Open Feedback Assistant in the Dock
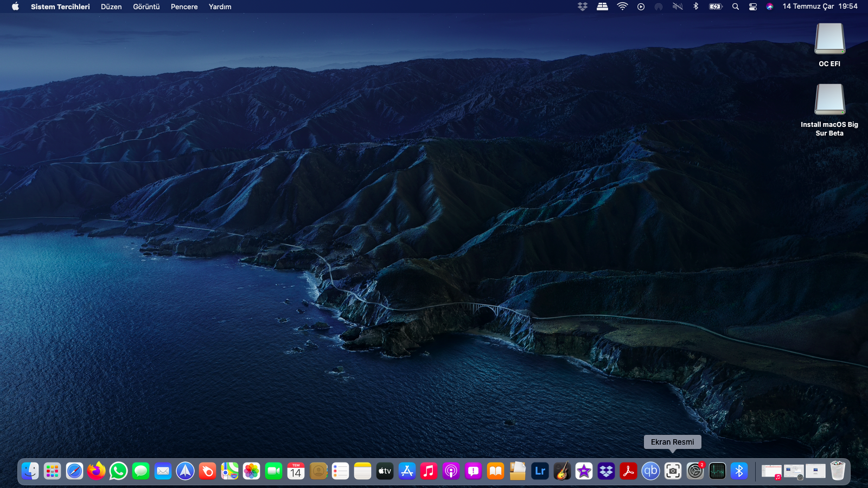This screenshot has height=488, width=868. pos(473,471)
